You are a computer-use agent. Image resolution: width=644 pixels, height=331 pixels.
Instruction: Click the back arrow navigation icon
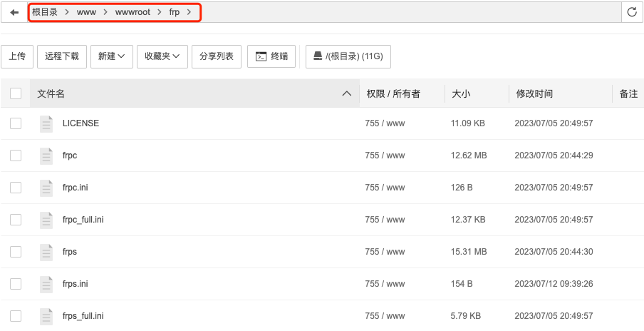click(x=14, y=12)
